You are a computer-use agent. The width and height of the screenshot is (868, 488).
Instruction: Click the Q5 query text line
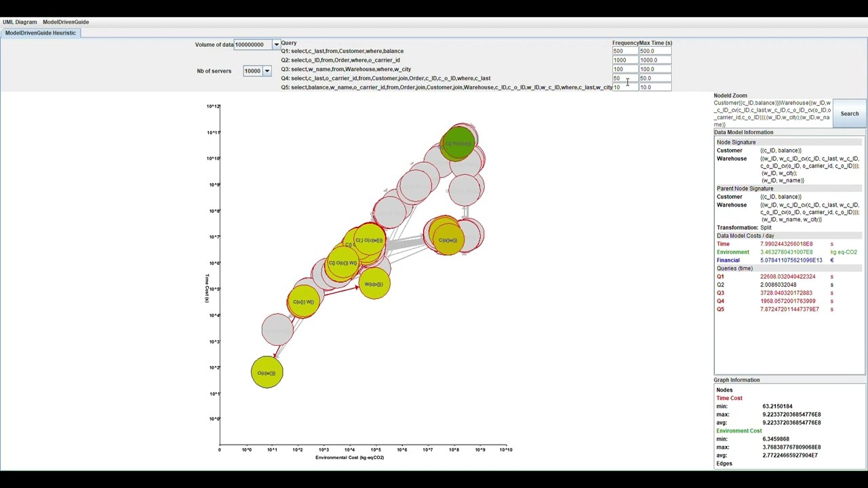click(x=446, y=87)
